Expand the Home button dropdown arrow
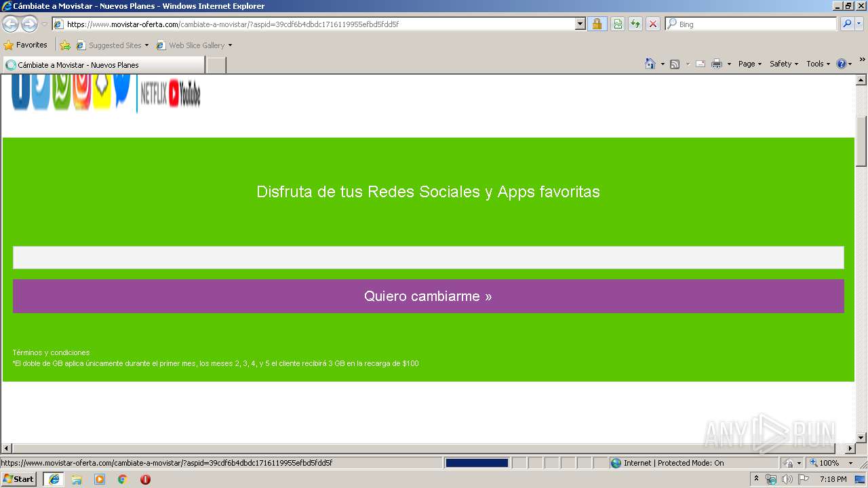Viewport: 868px width, 488px height. pos(663,64)
